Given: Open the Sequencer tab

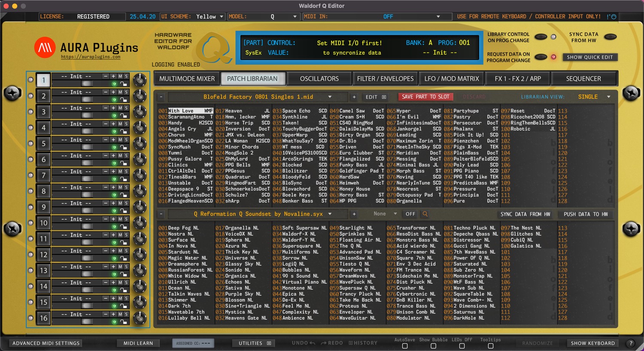Looking at the screenshot, I should [583, 79].
